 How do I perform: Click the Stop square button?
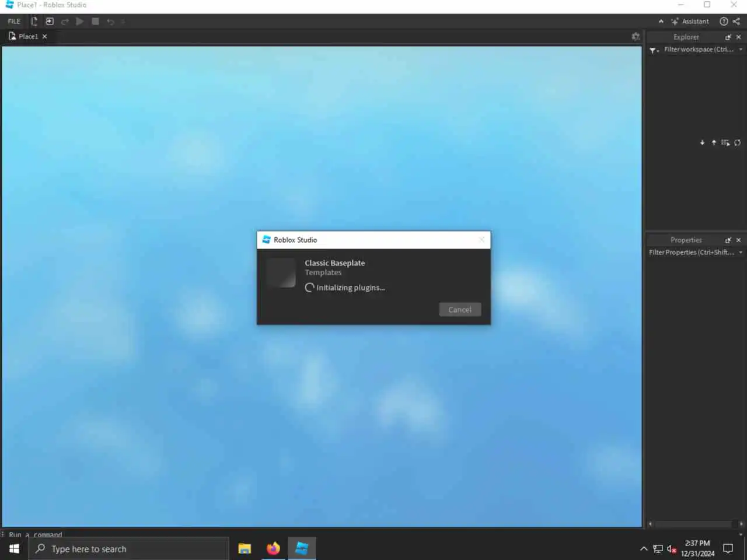coord(95,22)
